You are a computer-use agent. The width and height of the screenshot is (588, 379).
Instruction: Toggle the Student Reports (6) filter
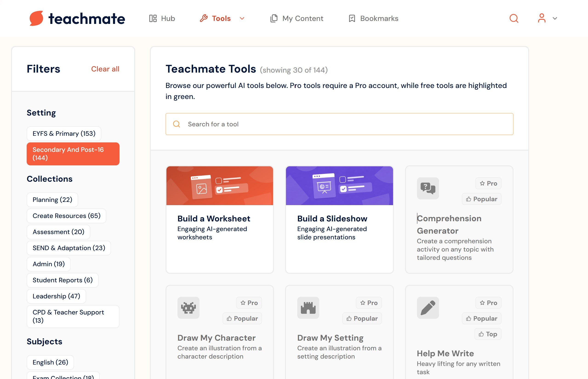pos(63,280)
